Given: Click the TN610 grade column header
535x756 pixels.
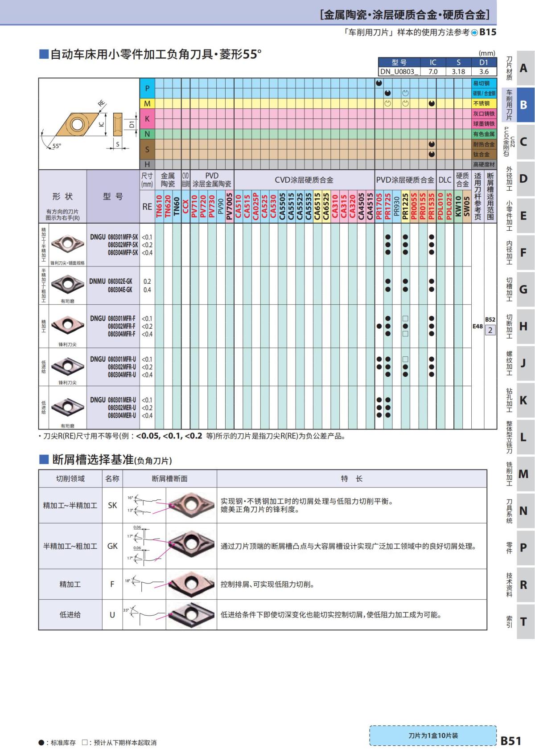Looking at the screenshot, I should point(159,206).
